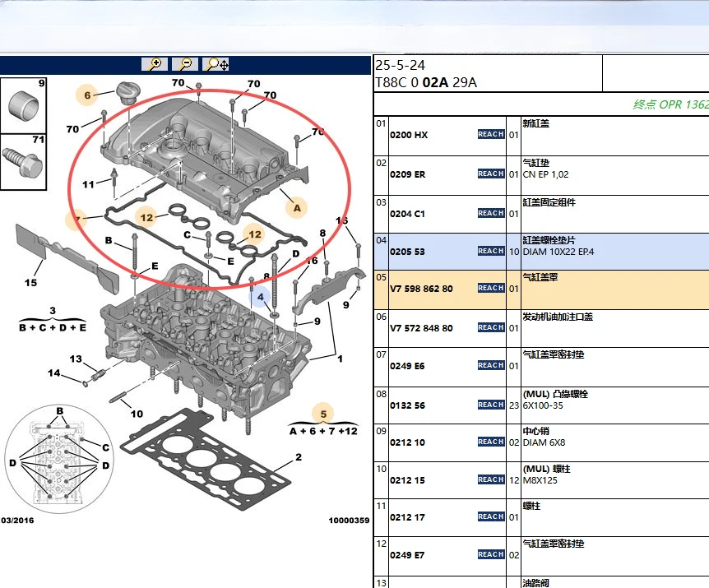Click the REACH badge beside 0249 E6
This screenshot has height=588, width=709.
tap(491, 365)
